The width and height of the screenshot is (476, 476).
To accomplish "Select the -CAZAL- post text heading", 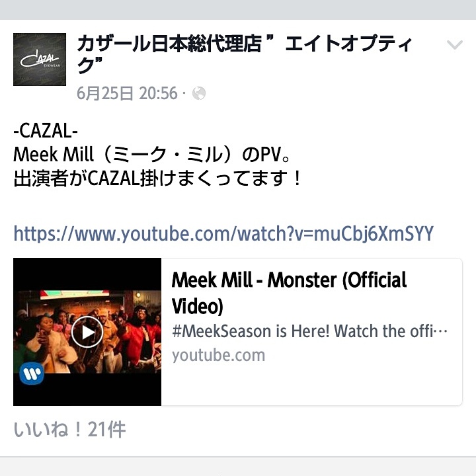I will coord(46,131).
